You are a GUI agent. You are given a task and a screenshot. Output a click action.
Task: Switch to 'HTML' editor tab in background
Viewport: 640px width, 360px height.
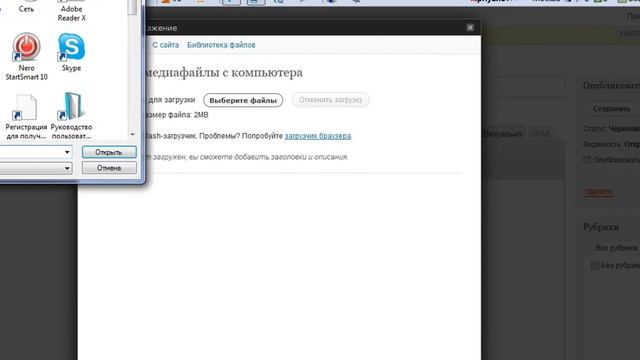point(541,134)
